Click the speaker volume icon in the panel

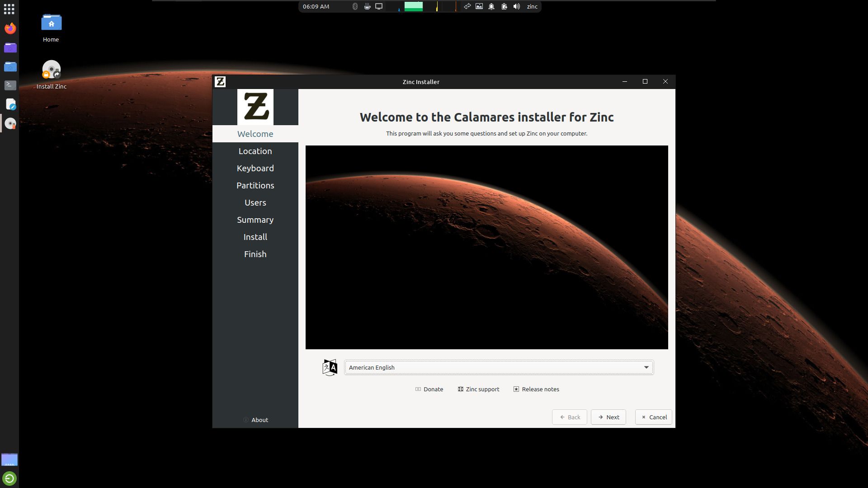point(517,7)
